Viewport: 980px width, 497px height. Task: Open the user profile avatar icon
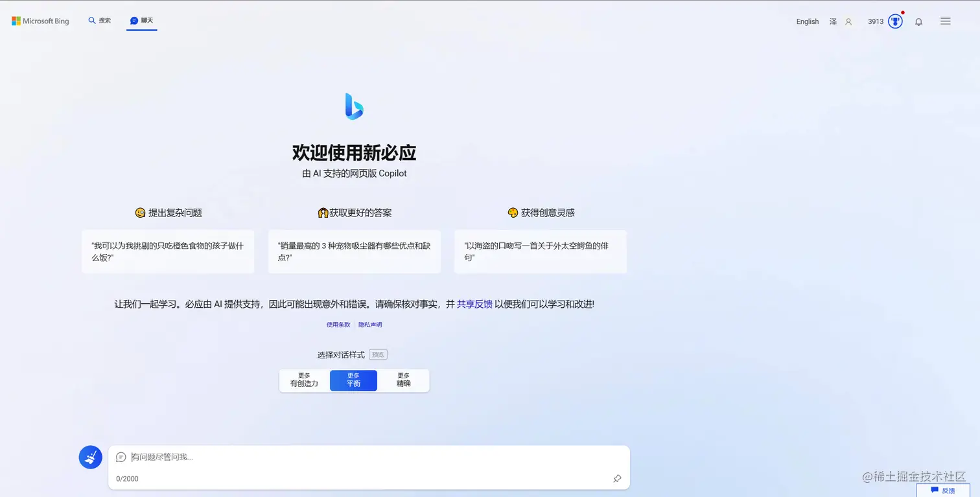(848, 21)
